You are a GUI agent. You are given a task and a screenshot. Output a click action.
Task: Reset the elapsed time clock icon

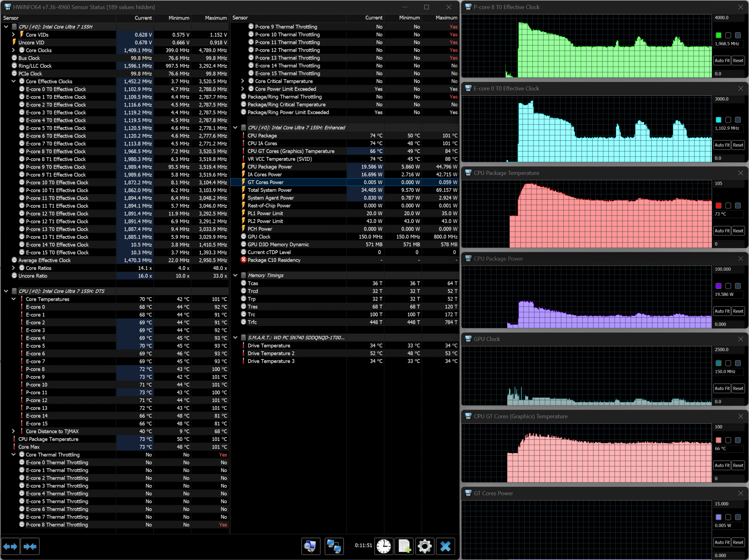click(384, 546)
